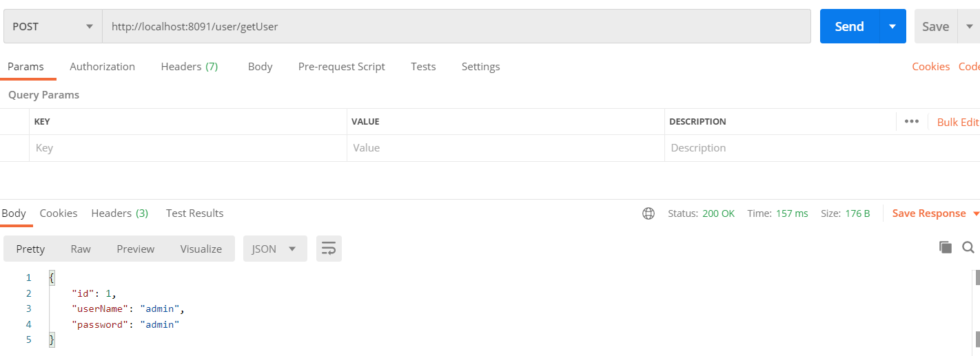
Task: Click the three-dots column options icon
Action: pos(912,121)
